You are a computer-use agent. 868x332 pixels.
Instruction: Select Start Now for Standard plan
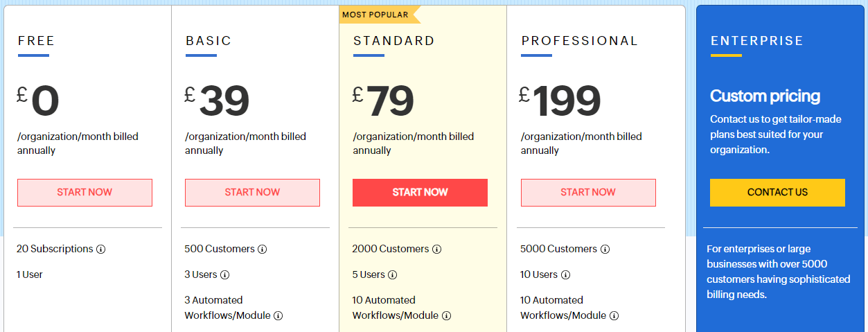click(420, 193)
